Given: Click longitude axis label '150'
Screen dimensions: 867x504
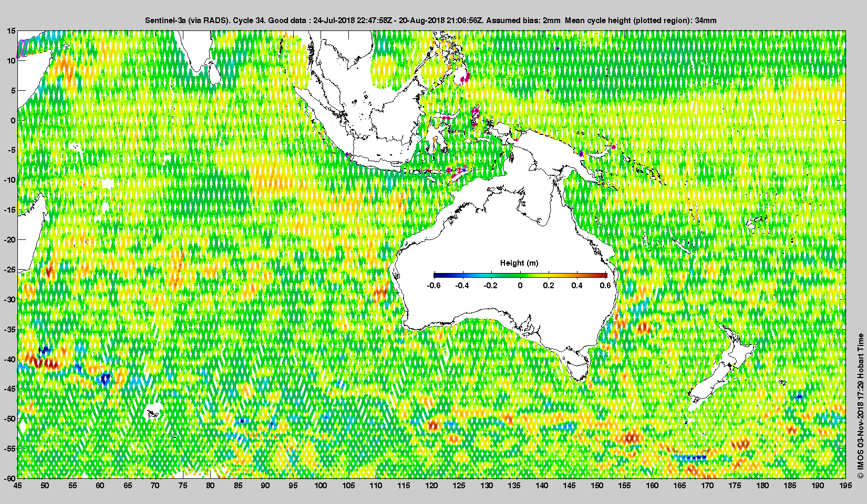Looking at the screenshot, I should pyautogui.click(x=597, y=485).
